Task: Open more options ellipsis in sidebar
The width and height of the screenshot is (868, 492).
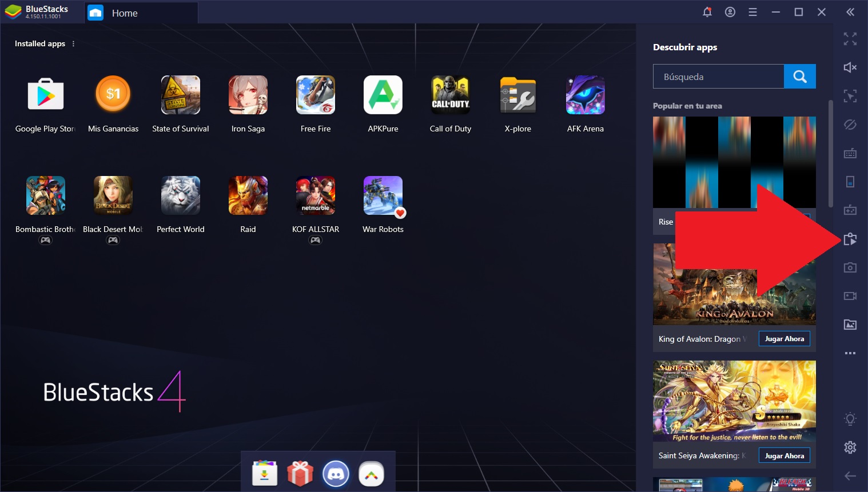Action: coord(850,353)
